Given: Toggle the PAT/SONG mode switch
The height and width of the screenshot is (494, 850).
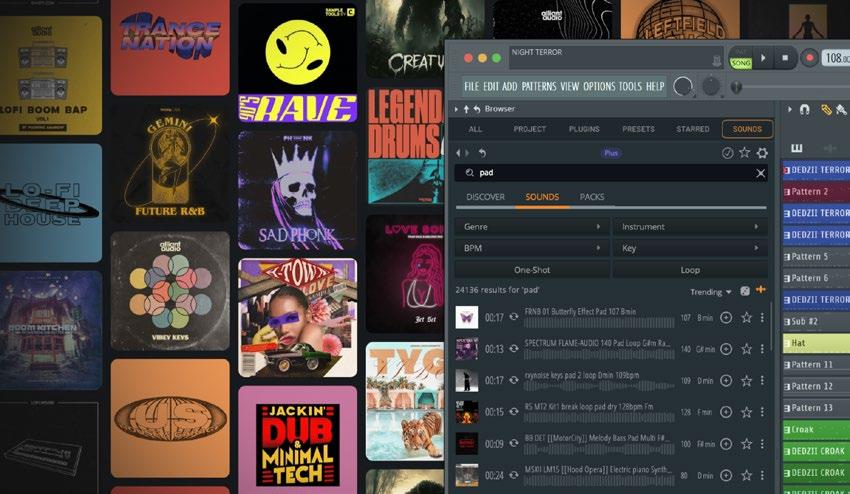Looking at the screenshot, I should [x=740, y=58].
